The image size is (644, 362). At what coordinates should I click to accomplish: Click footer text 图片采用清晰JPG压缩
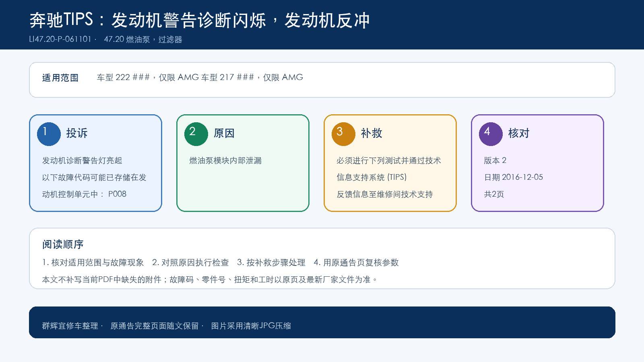point(251,326)
